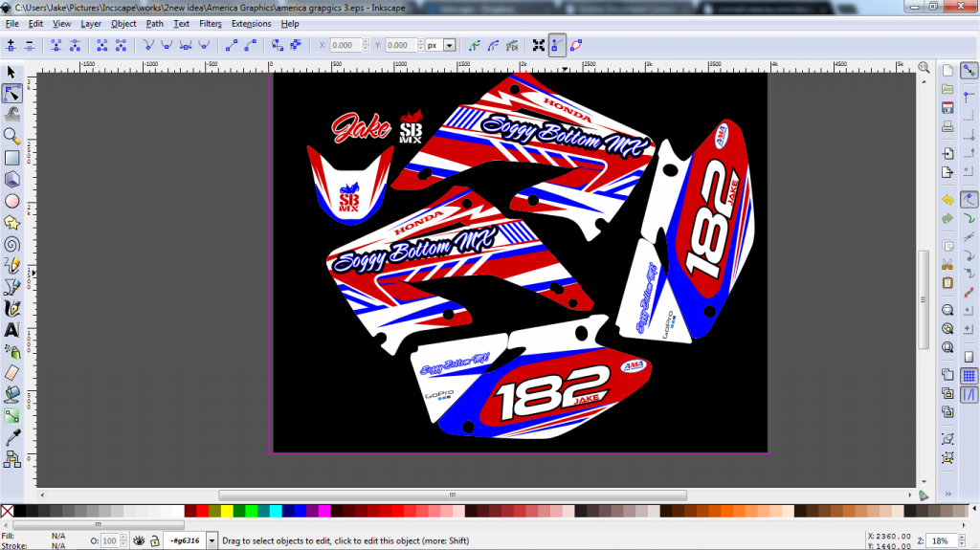
Task: Toggle current layer visibility eye
Action: (139, 540)
